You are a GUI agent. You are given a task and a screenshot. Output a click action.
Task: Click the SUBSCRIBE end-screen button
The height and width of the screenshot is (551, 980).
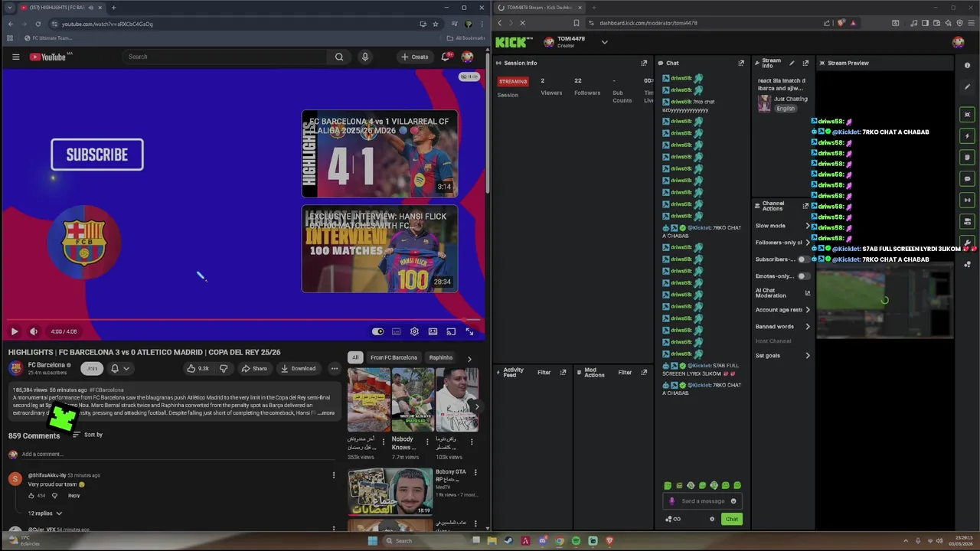[97, 155]
